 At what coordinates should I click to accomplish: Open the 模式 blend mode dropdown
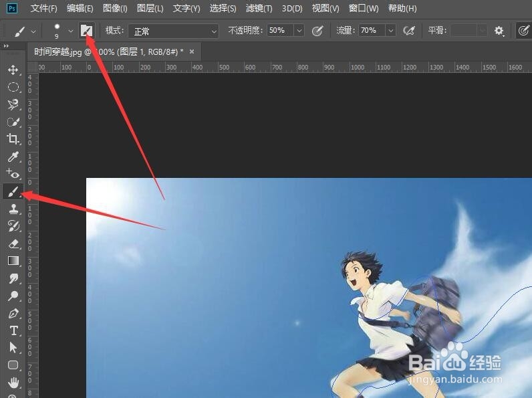point(173,31)
